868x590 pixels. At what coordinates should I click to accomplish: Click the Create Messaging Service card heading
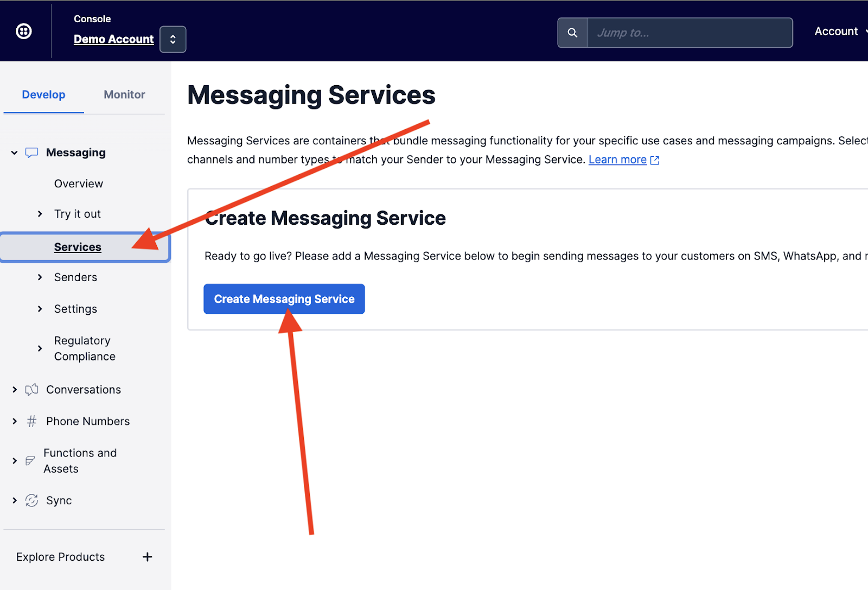pos(325,218)
